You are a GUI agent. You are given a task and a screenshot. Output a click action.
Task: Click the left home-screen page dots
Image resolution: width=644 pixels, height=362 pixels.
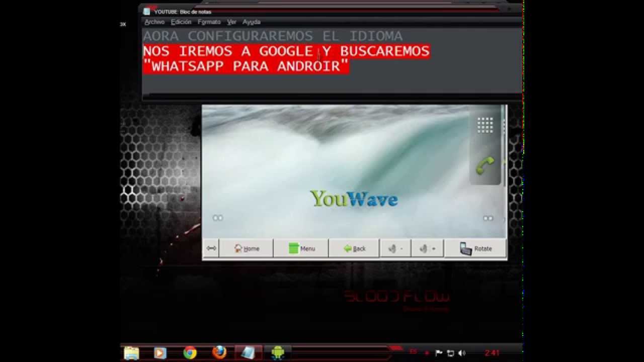218,218
